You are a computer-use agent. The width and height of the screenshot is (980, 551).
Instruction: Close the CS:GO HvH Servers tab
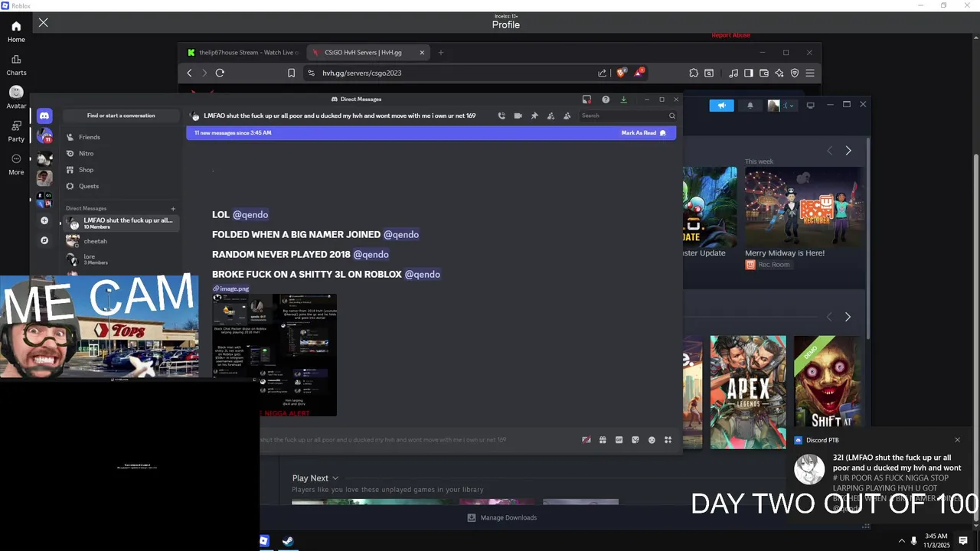(x=422, y=53)
